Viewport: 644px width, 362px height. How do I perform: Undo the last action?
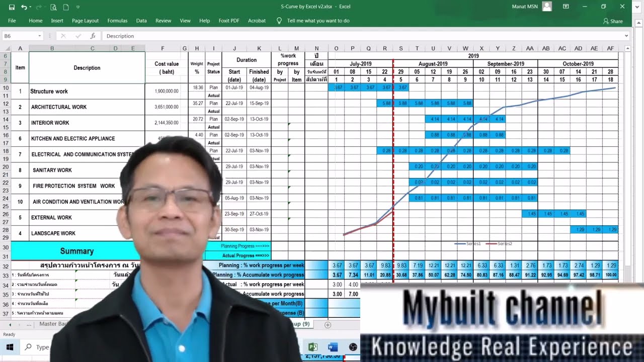[x=24, y=7]
